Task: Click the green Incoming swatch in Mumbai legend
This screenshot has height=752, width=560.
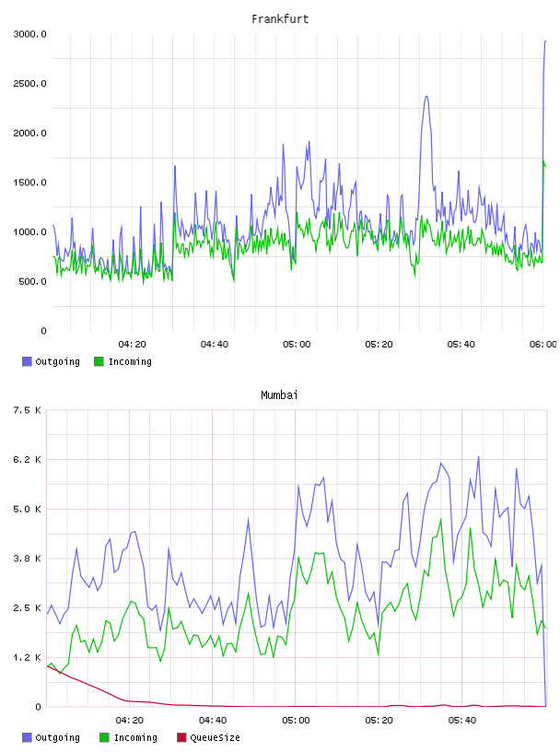Action: point(104,737)
